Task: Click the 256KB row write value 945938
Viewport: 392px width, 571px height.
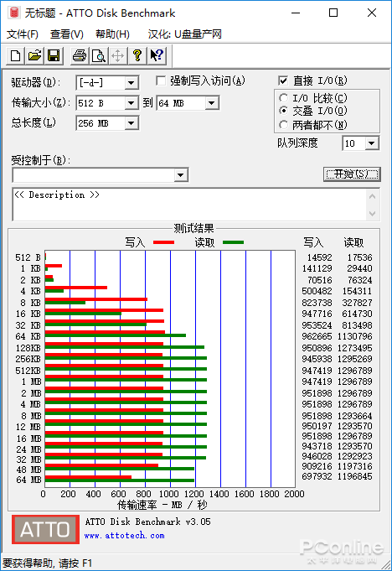Action: click(x=317, y=359)
